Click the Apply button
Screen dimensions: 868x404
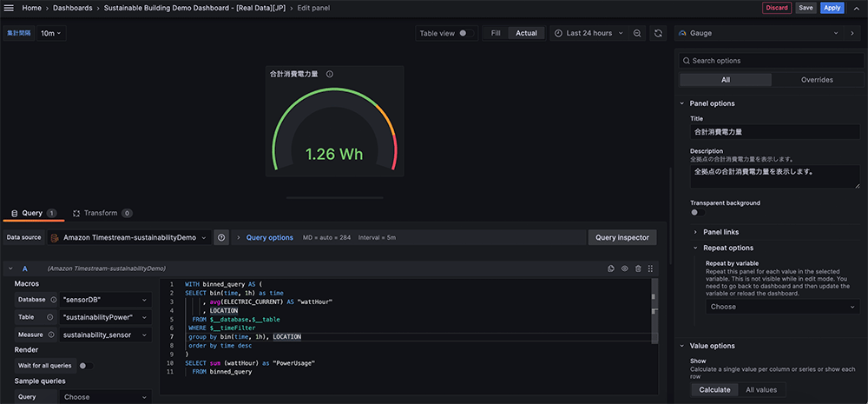[x=832, y=8]
